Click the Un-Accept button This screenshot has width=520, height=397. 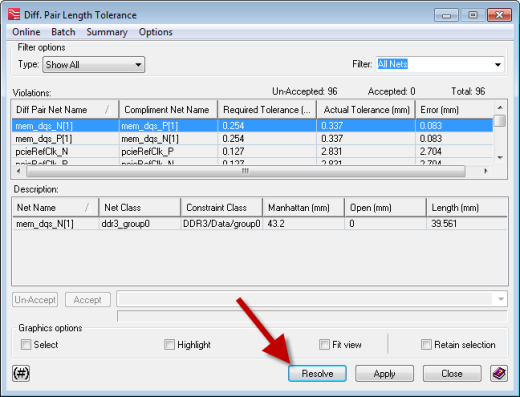click(x=35, y=299)
